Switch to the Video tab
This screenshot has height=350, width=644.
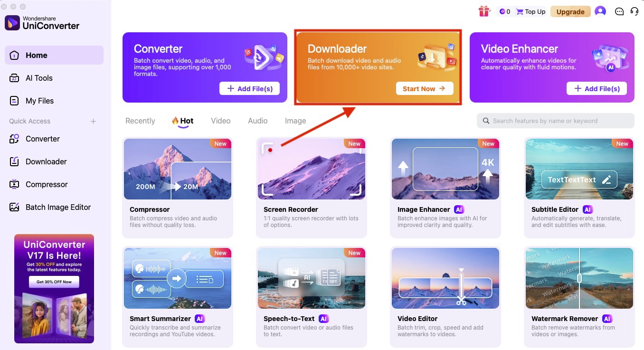click(x=221, y=121)
